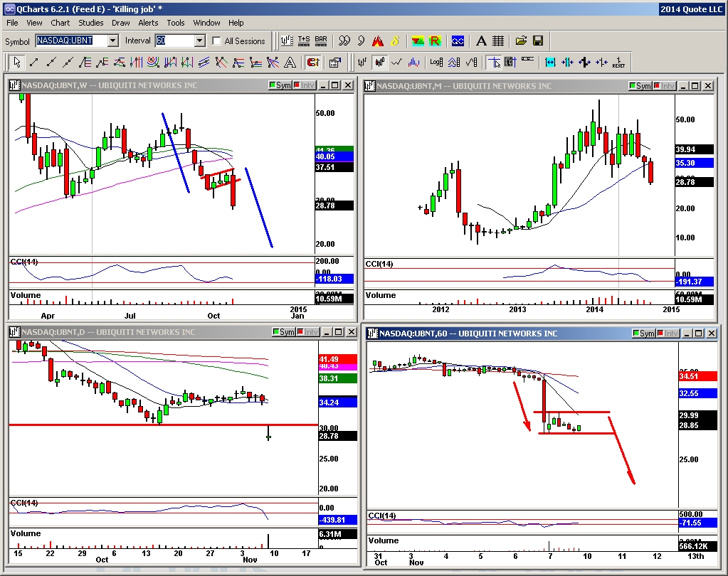This screenshot has height=576, width=728.
Task: Click the T+S time and sales icon
Action: 304,41
